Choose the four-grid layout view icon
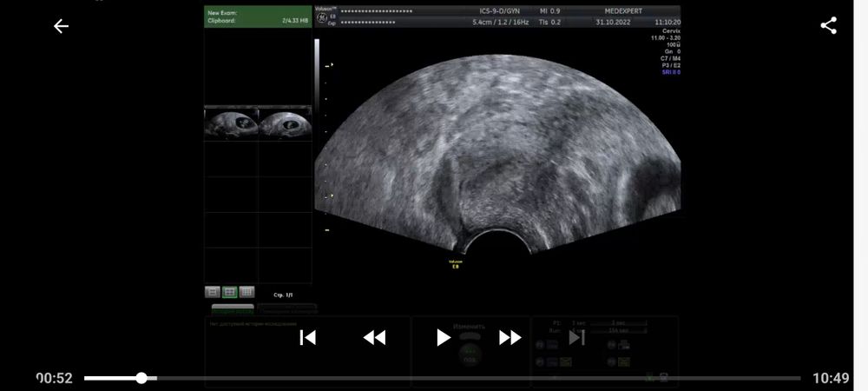 tap(229, 292)
